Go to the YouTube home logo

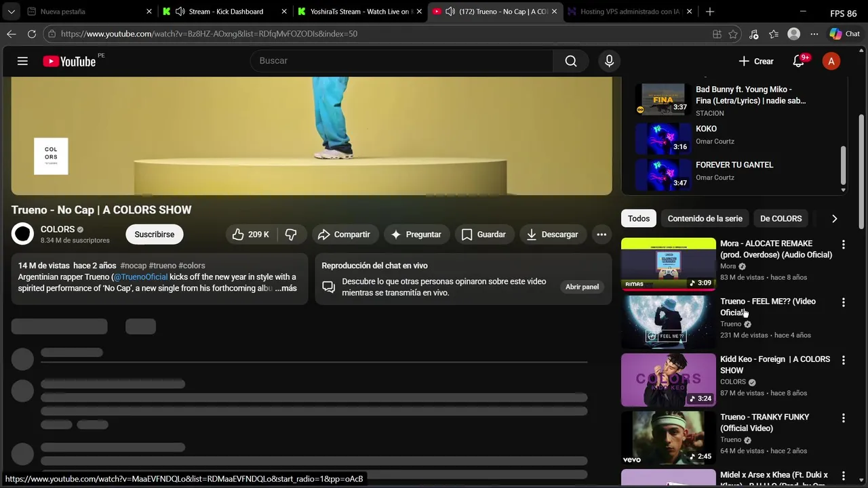coord(69,61)
